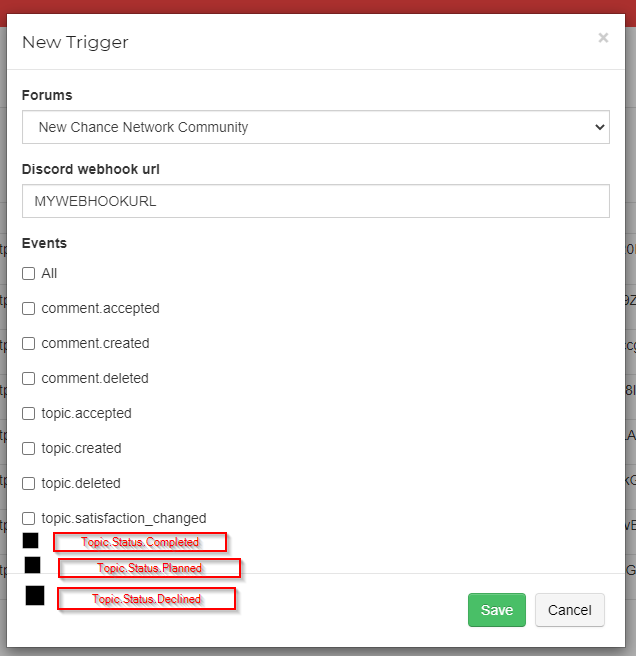Screen dimensions: 636x656
Task: Tick topic.satisfaction_changed checkbox
Action: [28, 518]
